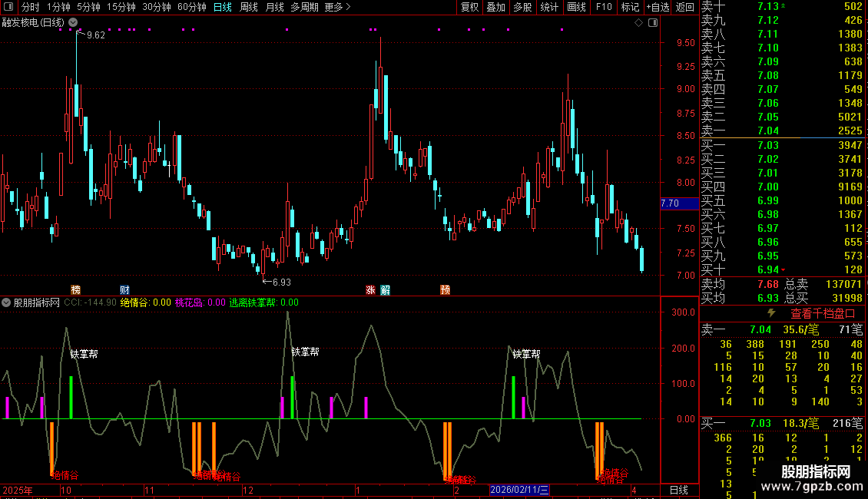Viewport: 868px width, 499px height.
Task: Click the 总买 31998 value
Action: [847, 298]
